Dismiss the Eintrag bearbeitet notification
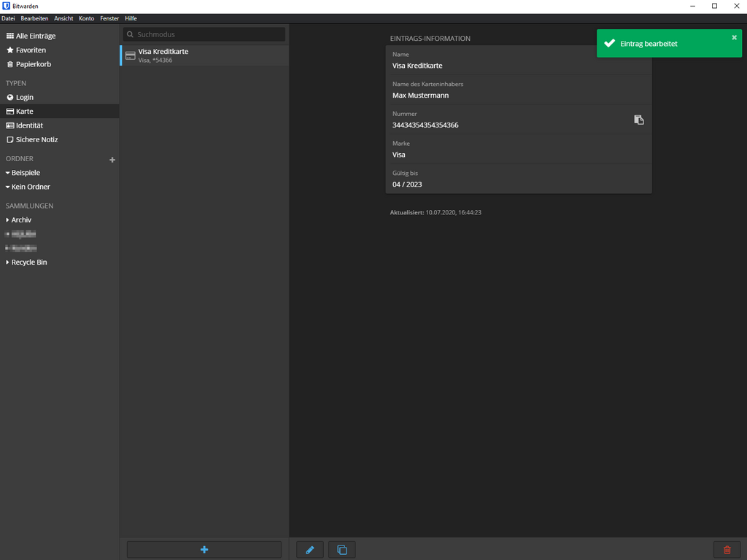This screenshot has height=560, width=747. point(734,37)
